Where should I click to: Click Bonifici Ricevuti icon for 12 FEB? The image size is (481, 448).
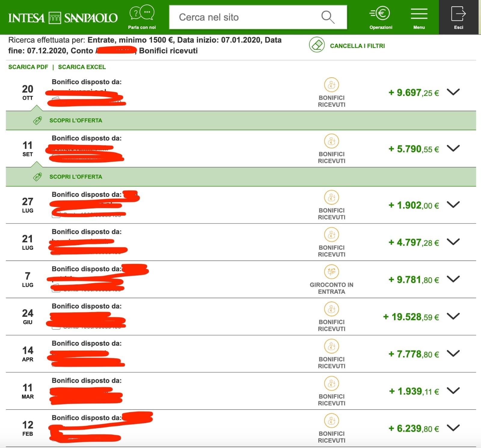tap(332, 421)
